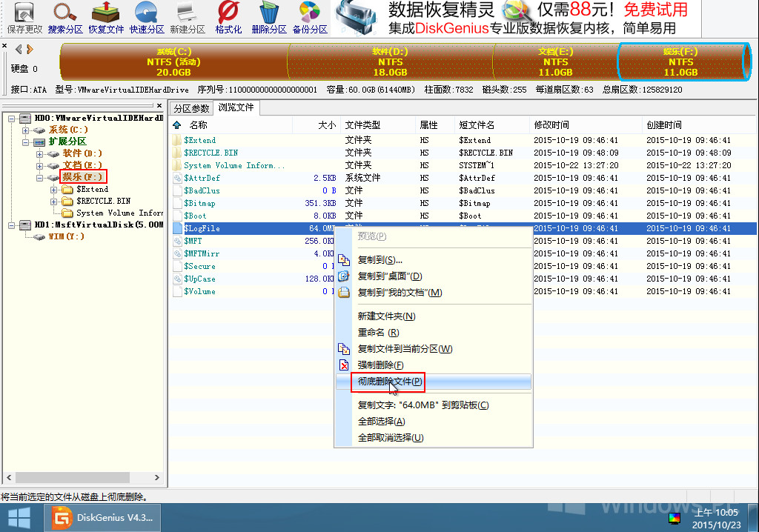Launch the 恢复文件 recover files tool
The image size is (759, 532).
(106, 18)
